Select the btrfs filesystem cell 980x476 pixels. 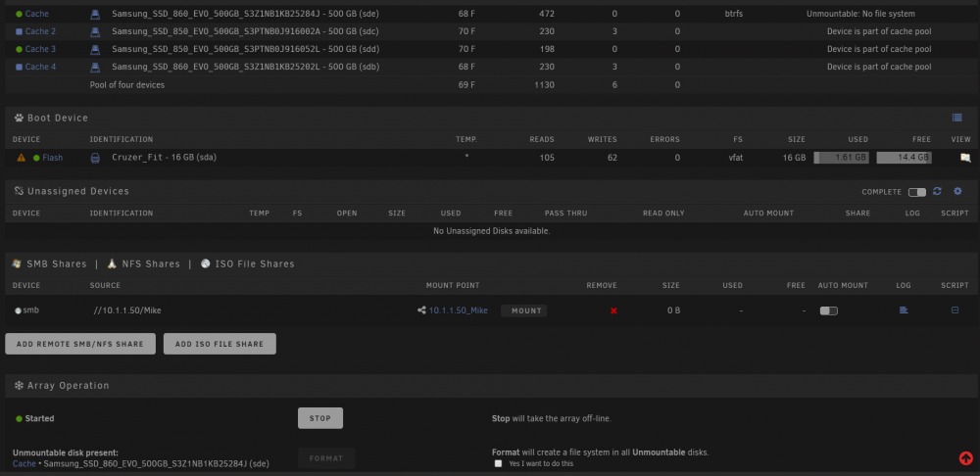[733, 14]
